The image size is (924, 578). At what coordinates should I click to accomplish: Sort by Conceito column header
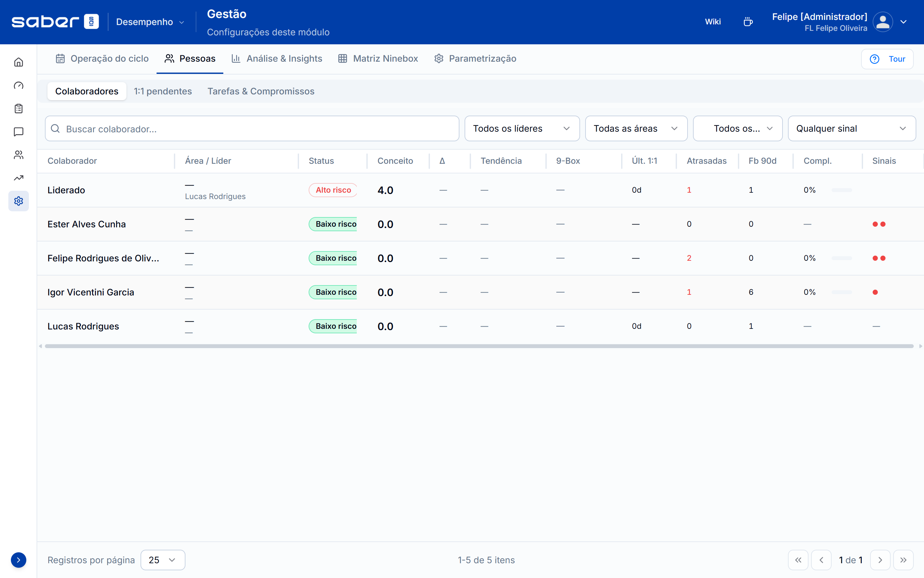click(395, 161)
